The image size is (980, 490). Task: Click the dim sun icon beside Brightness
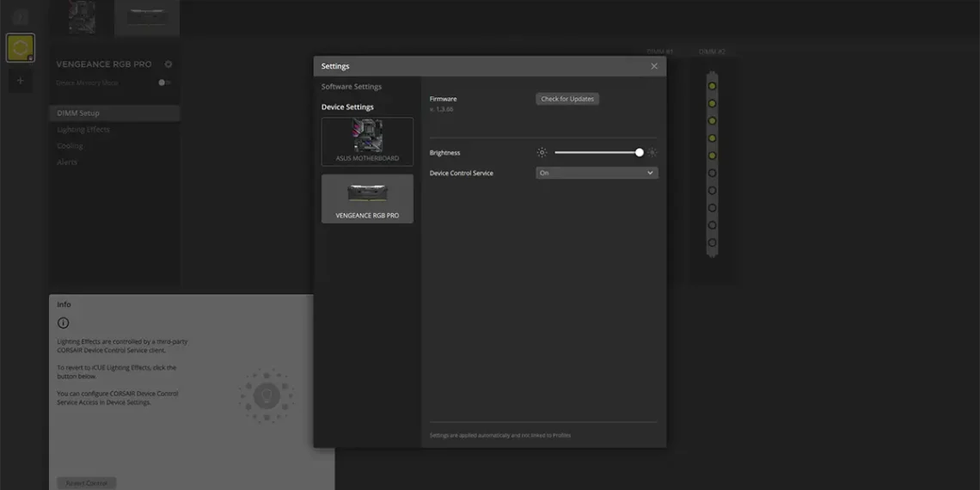pyautogui.click(x=542, y=152)
